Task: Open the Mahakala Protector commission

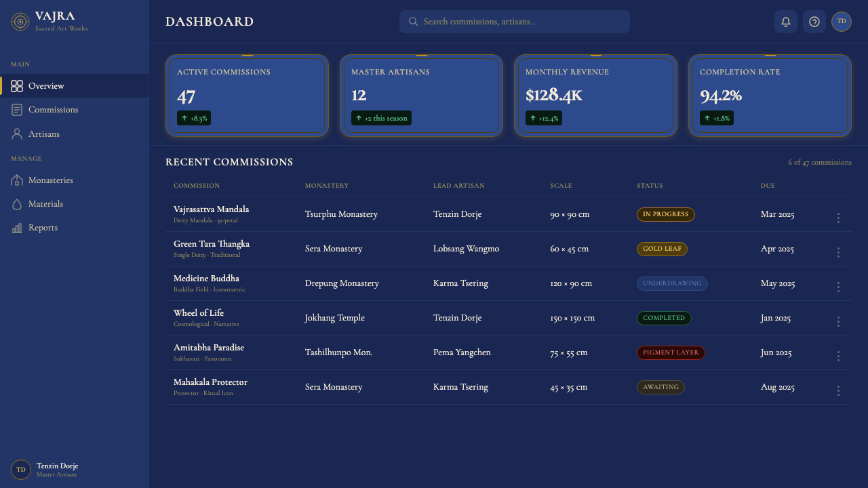Action: pos(210,382)
